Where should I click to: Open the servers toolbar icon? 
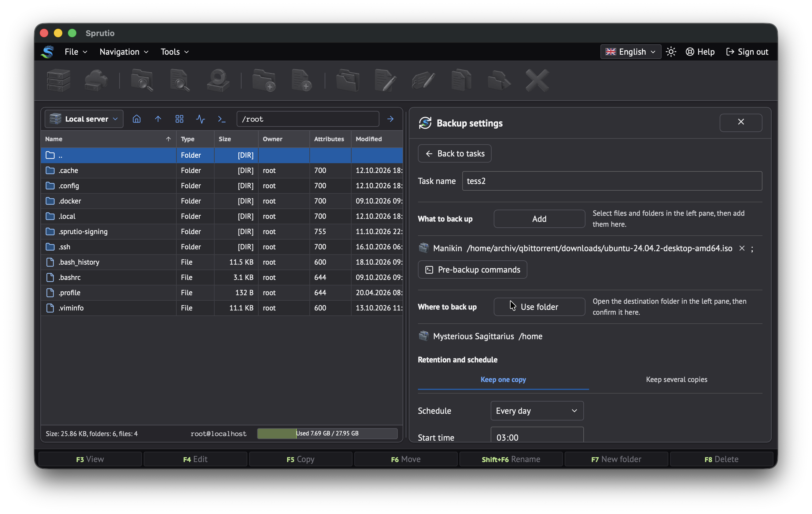(59, 80)
